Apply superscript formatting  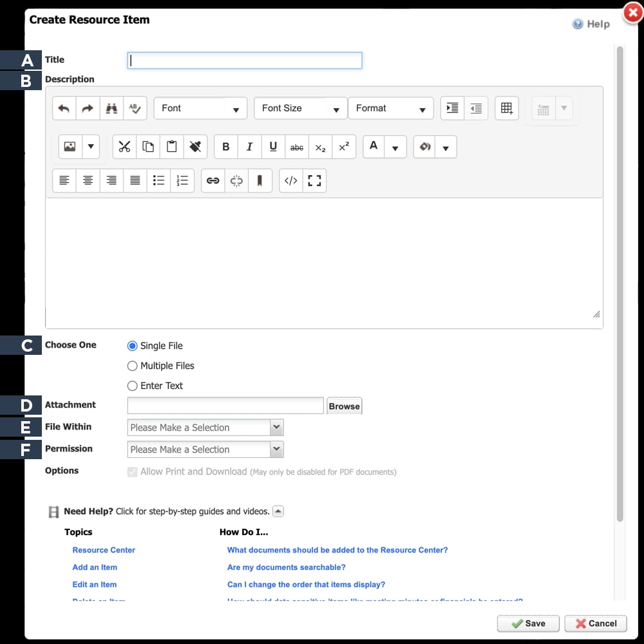point(344,147)
